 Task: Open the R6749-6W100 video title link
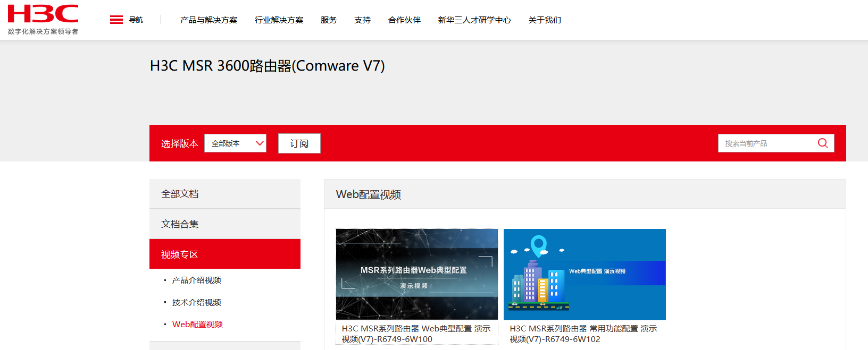point(416,334)
